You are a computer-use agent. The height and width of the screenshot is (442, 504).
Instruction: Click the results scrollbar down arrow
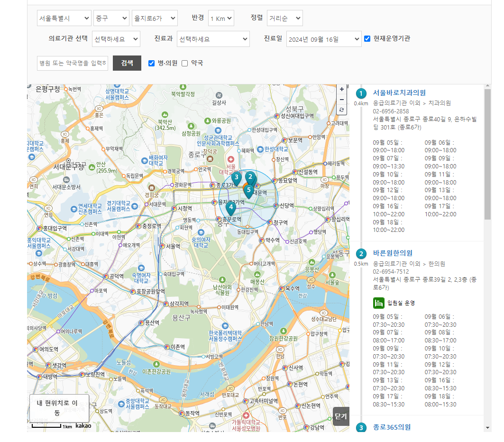tap(487, 428)
